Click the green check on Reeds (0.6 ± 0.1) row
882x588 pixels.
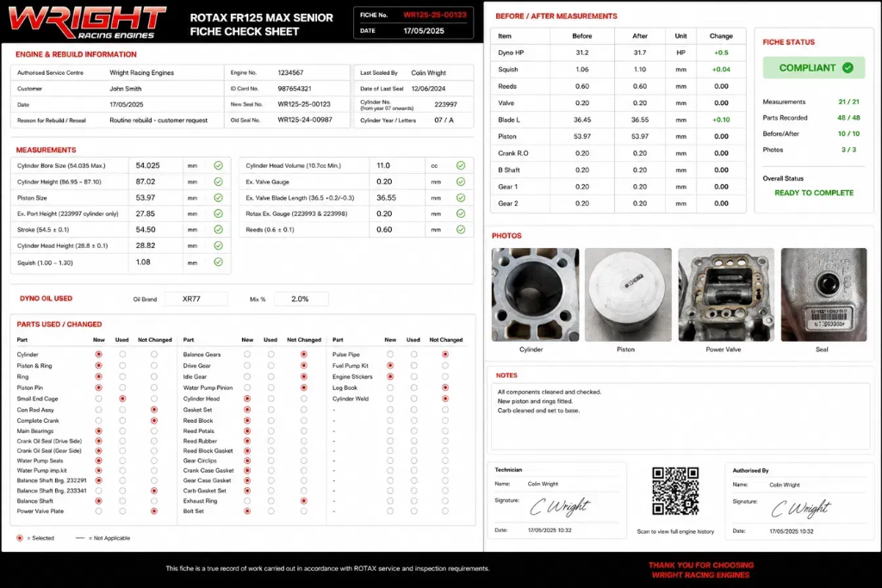point(461,229)
